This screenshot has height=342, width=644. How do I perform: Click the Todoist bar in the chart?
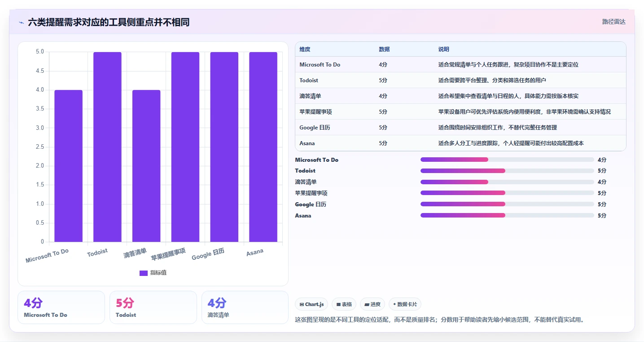click(107, 147)
